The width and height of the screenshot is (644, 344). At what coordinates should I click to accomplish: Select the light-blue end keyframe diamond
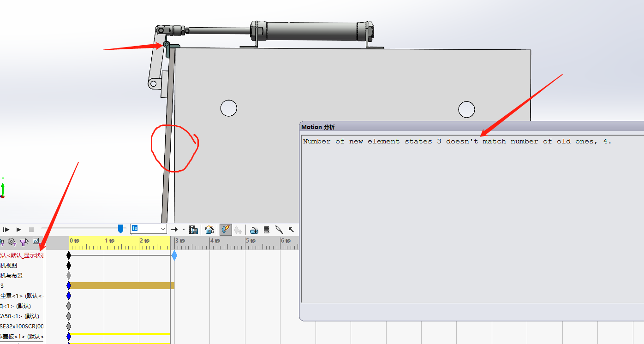(174, 255)
